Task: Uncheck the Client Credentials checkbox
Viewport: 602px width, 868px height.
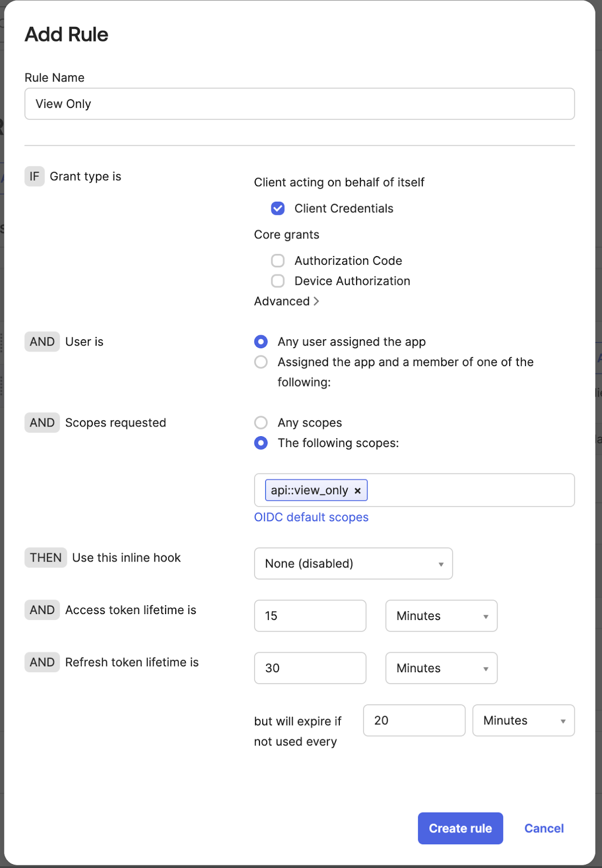Action: pos(278,208)
